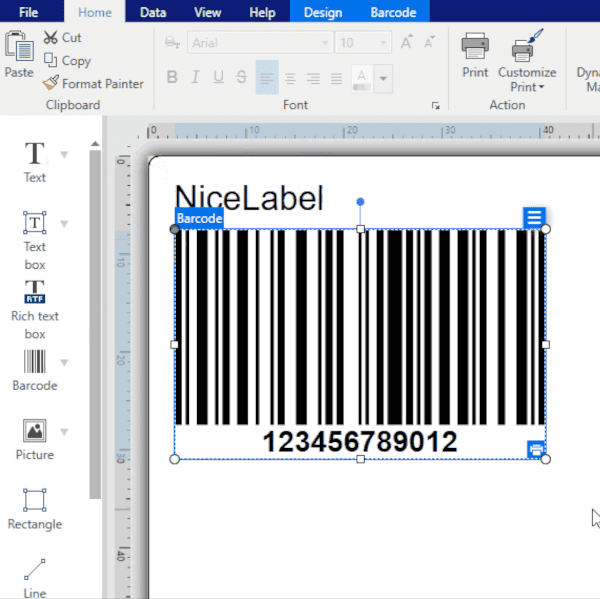Screen dimensions: 600x599
Task: Select the Rectangle tool
Action: point(34,509)
